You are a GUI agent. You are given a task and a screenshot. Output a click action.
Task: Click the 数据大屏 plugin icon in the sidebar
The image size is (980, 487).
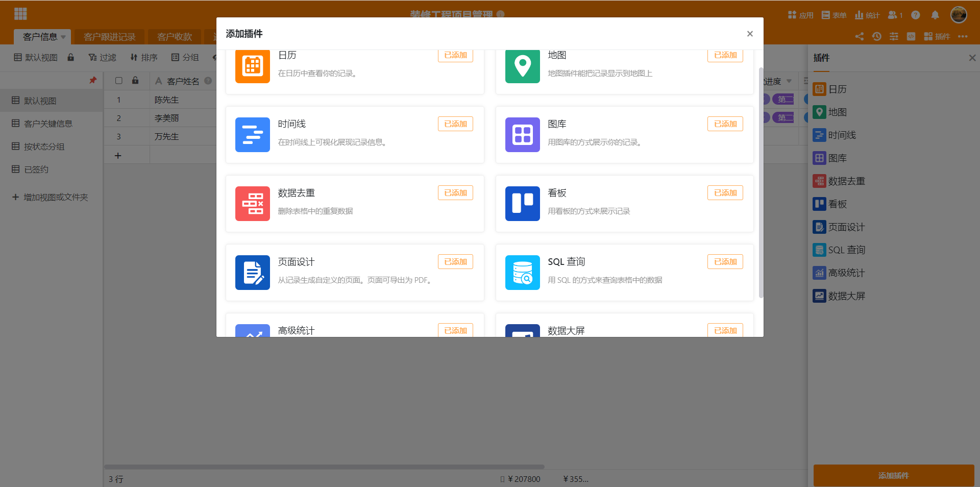coord(820,296)
